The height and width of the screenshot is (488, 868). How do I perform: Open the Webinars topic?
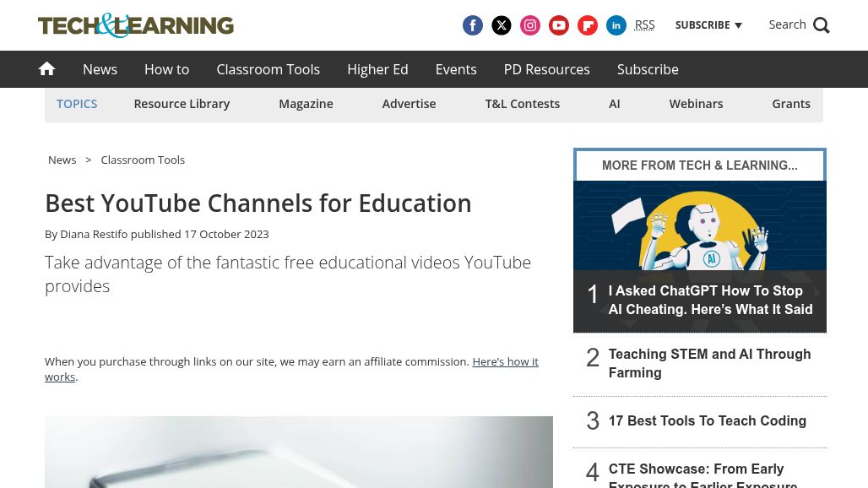[696, 104]
